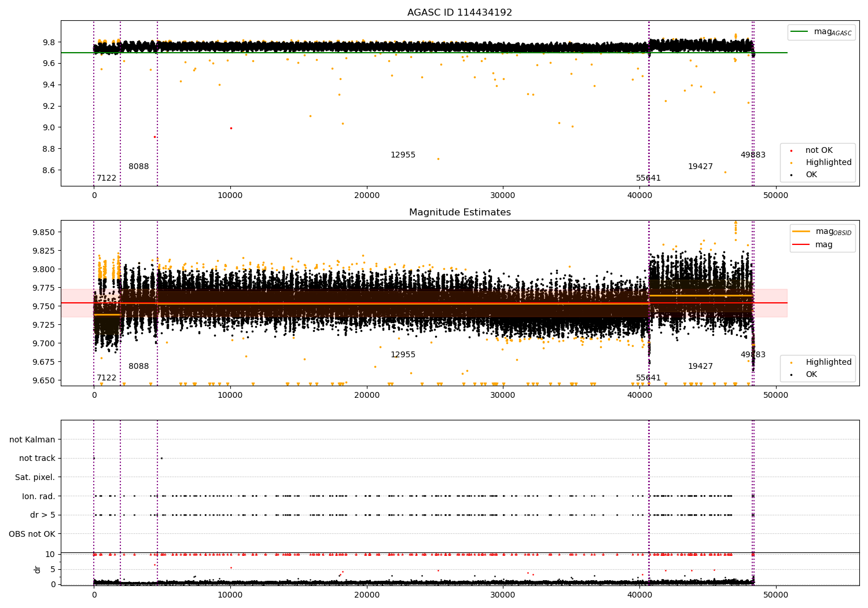Click observation label 55641 in the top plot
The image size is (868, 608).
[648, 178]
